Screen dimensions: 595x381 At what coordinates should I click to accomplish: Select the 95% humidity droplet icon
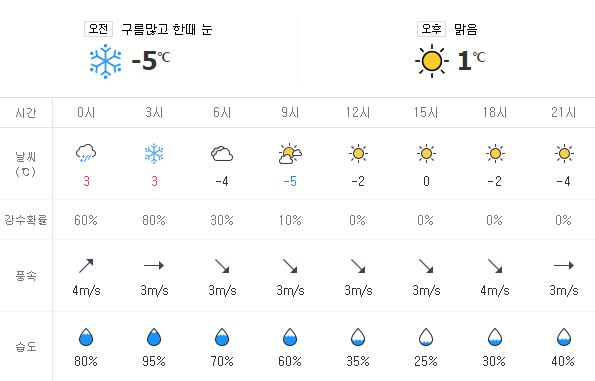point(154,337)
